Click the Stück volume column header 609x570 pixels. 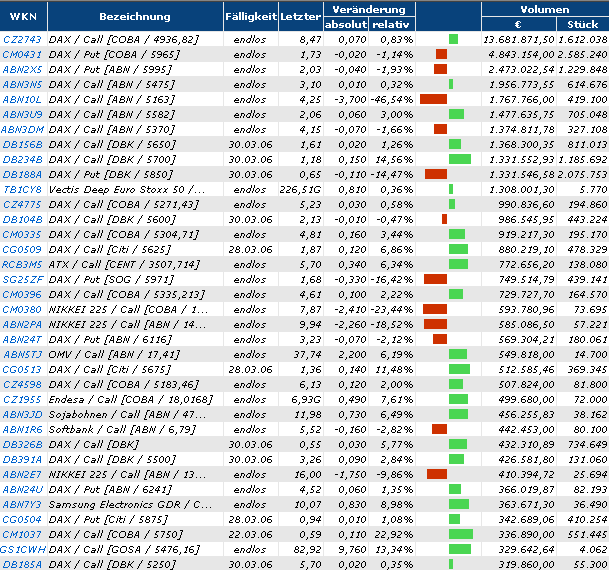(x=583, y=24)
